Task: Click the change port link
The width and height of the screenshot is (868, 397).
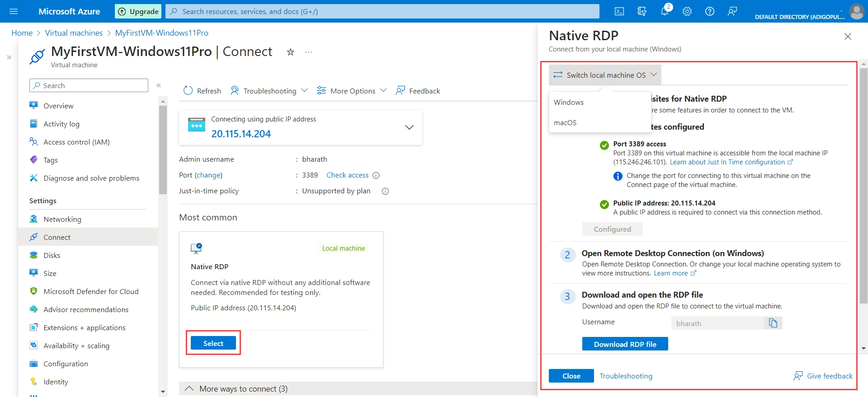Action: (208, 175)
